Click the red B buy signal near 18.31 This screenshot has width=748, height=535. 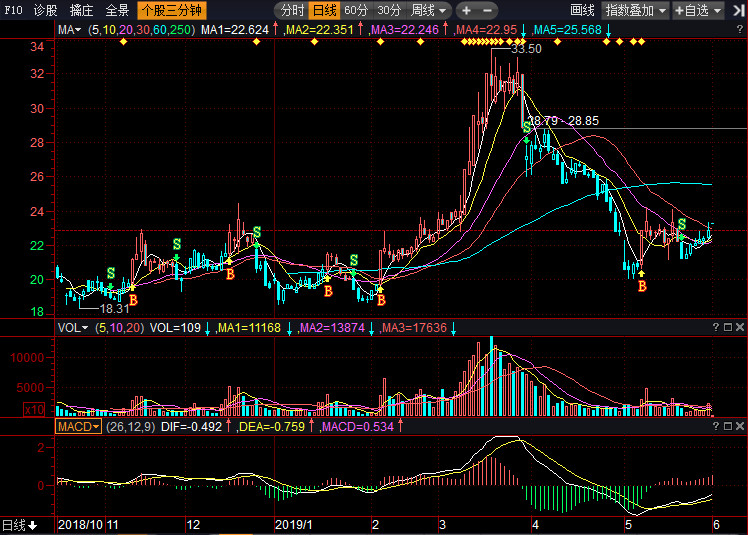click(133, 299)
